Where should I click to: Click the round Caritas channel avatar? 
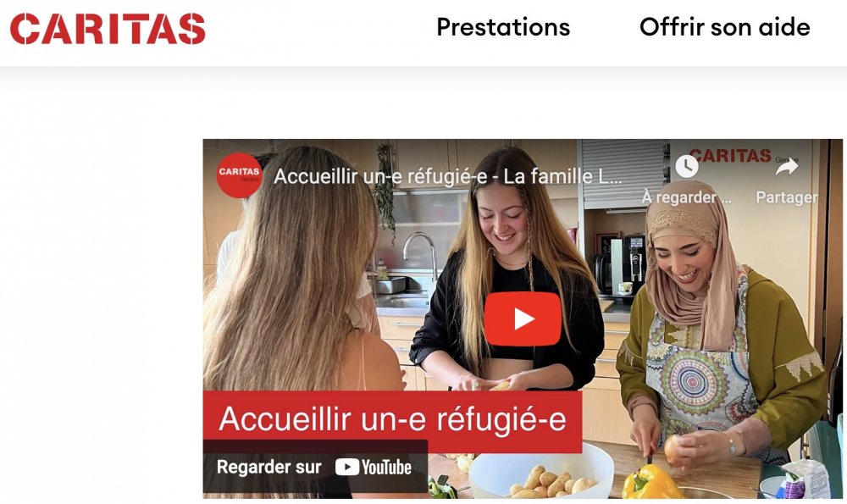[239, 175]
